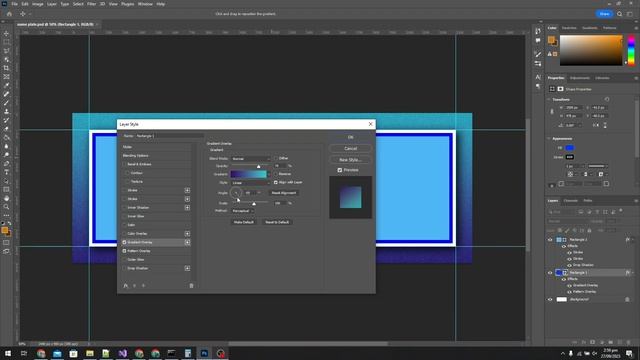The image size is (640, 360).
Task: Collapse effects arrow on Rectangle 2 layer
Action: (x=633, y=240)
